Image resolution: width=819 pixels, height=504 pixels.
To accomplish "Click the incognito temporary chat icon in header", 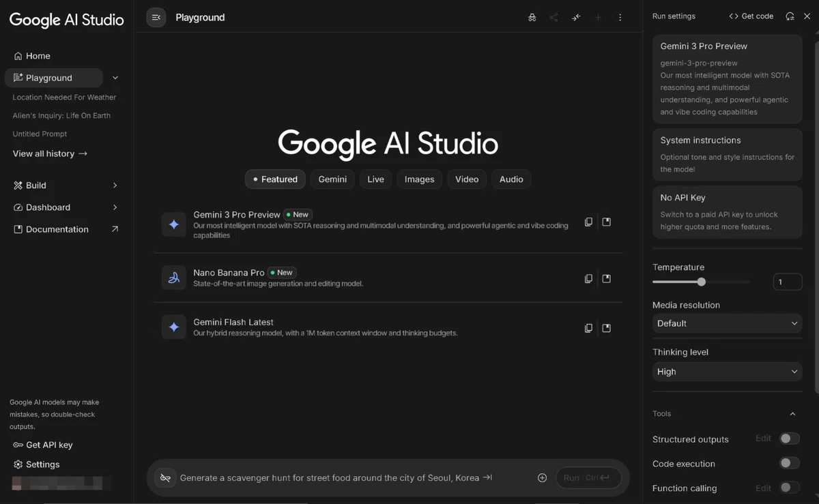I will [x=532, y=18].
